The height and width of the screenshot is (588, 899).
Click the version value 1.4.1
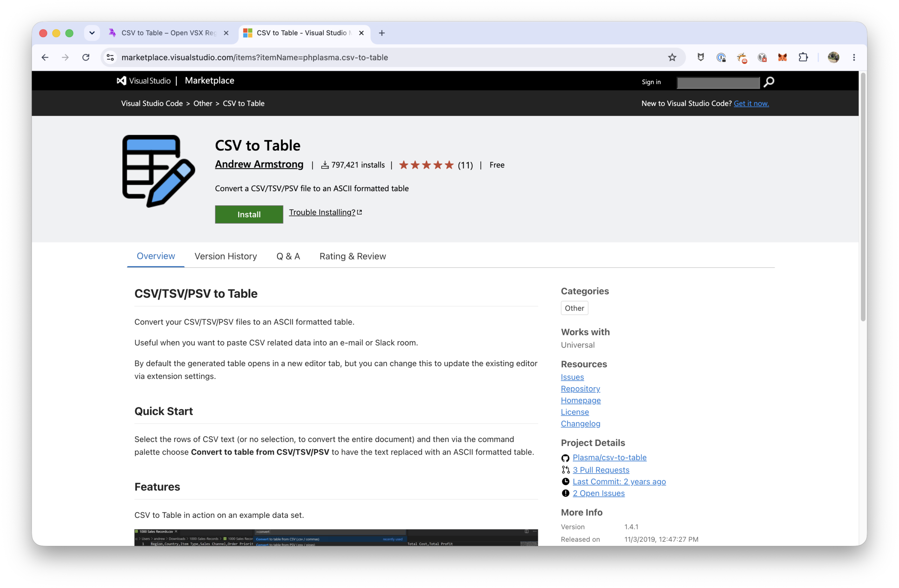point(631,527)
